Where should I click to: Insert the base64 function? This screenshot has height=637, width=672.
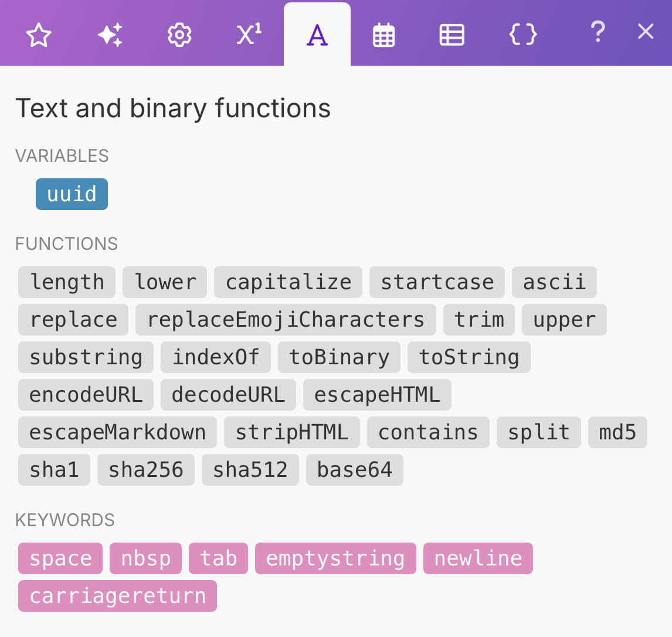coord(354,470)
